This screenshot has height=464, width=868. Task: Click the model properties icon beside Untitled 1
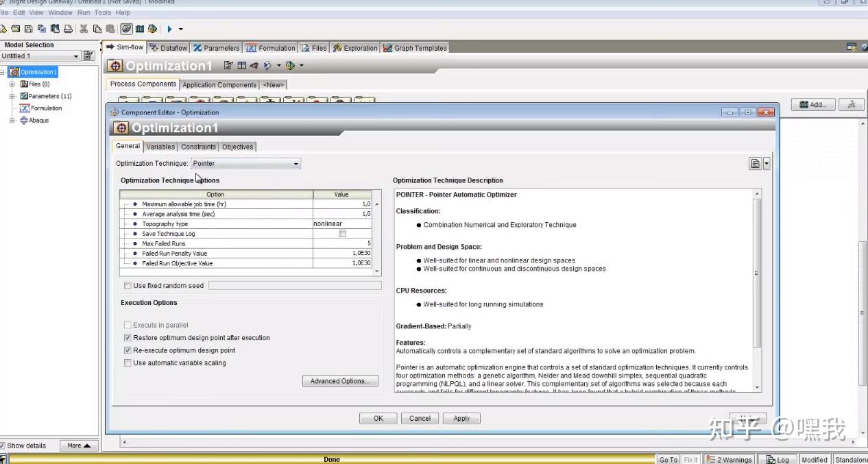[88, 56]
